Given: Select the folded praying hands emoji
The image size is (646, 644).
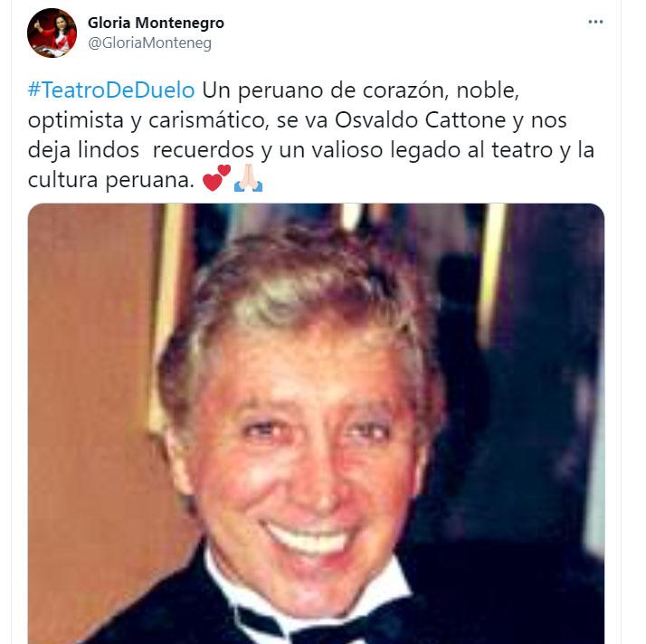Looking at the screenshot, I should click(248, 178).
